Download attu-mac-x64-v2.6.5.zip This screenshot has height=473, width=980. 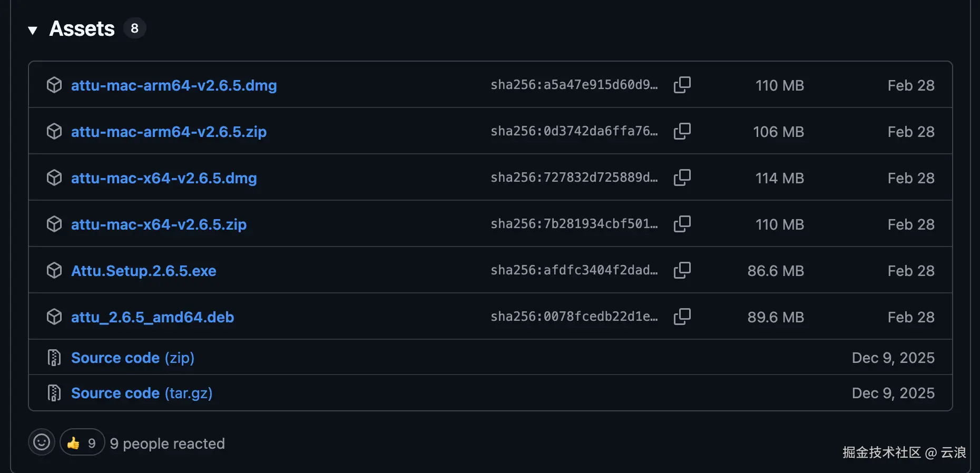159,224
